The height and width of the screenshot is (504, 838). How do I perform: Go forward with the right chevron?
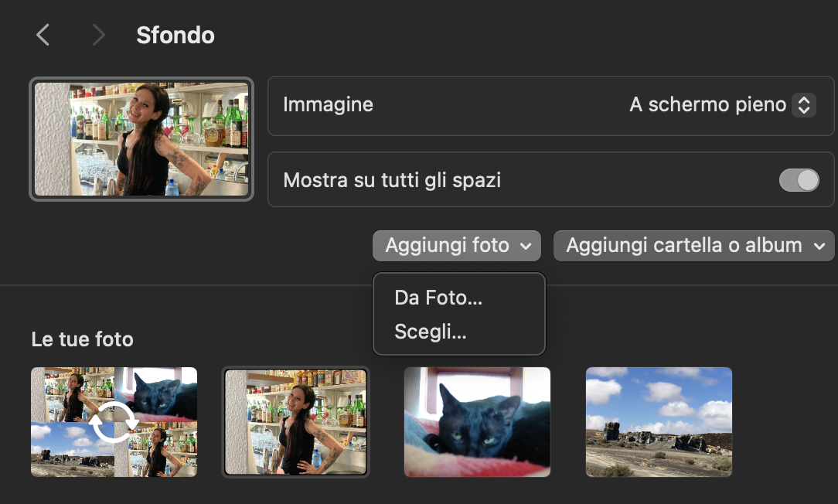pos(98,36)
